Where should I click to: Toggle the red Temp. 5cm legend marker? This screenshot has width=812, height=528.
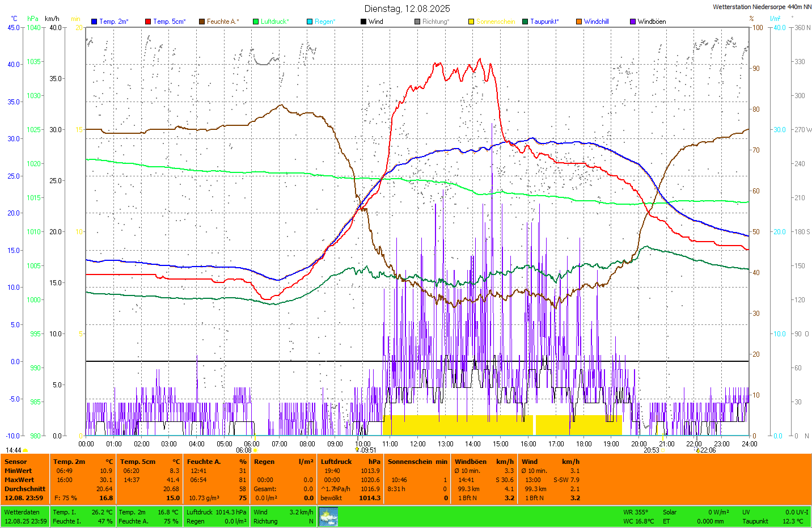tap(148, 22)
